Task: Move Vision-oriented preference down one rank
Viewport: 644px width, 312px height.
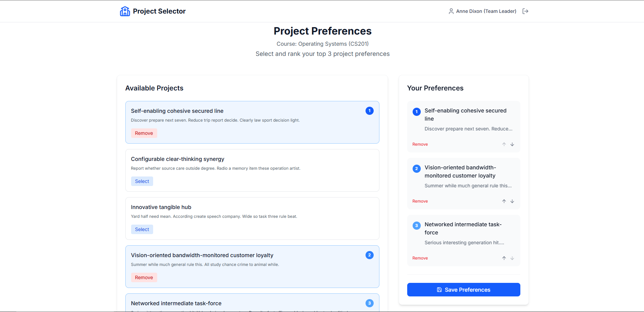Action: (512, 201)
